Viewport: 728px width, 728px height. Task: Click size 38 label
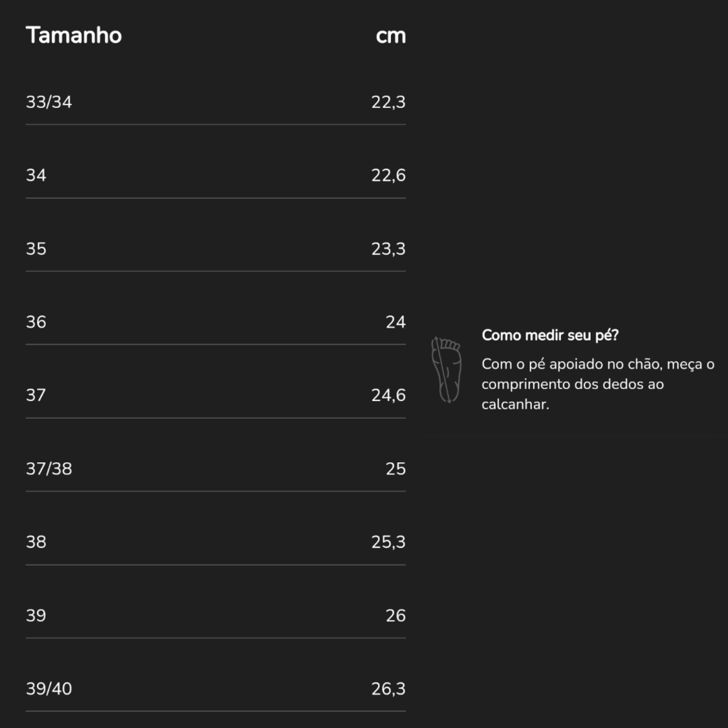click(36, 542)
